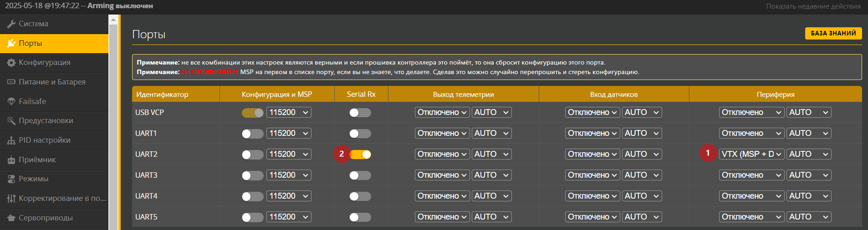Click the gear icon beside Конфигурация
The image size is (868, 230).
click(x=11, y=63)
